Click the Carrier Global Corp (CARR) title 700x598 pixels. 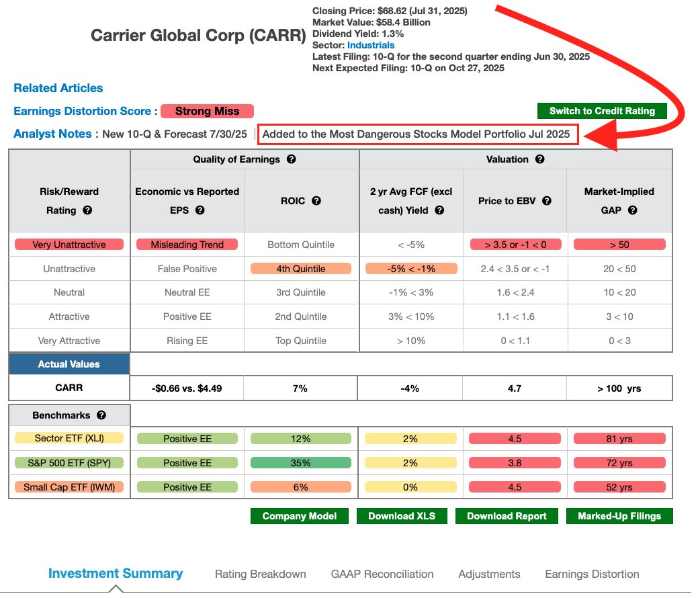point(198,36)
